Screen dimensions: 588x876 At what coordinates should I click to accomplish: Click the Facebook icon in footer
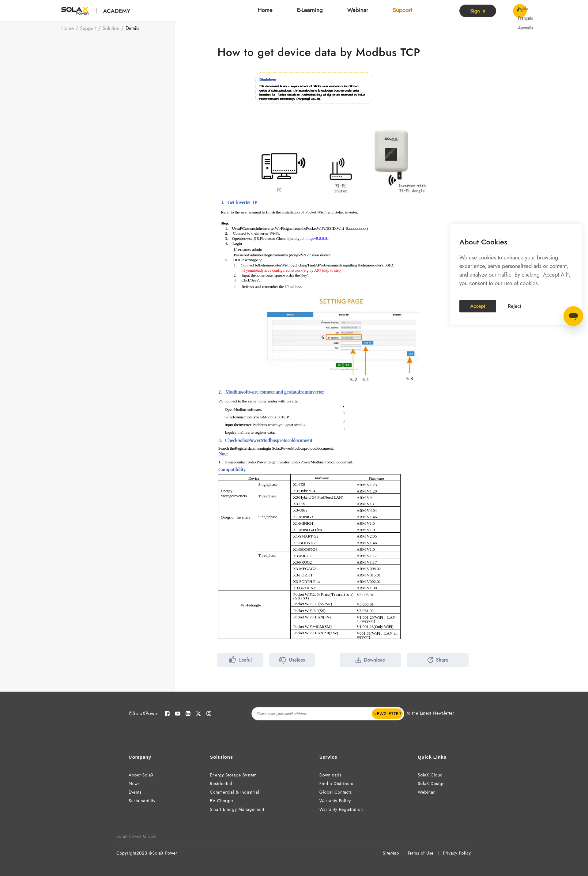click(x=167, y=714)
